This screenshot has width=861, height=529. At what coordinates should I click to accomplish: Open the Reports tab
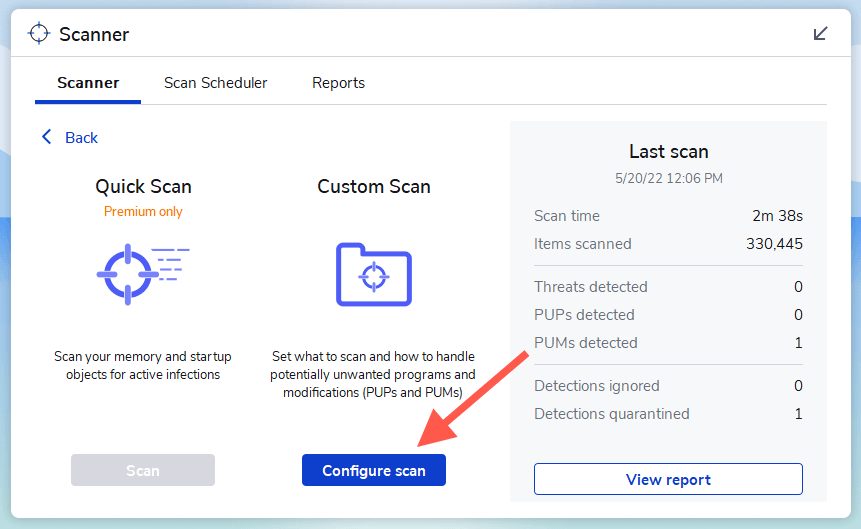(x=338, y=83)
